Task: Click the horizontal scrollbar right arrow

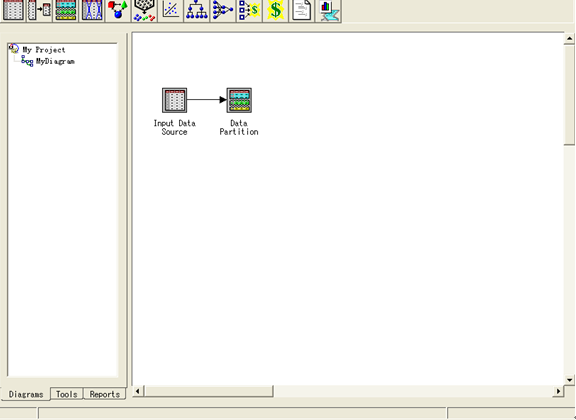Action: tap(558, 391)
